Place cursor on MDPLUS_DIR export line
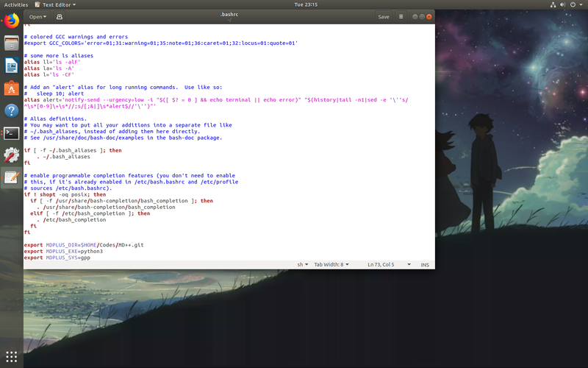588x368 pixels. pyautogui.click(x=84, y=245)
